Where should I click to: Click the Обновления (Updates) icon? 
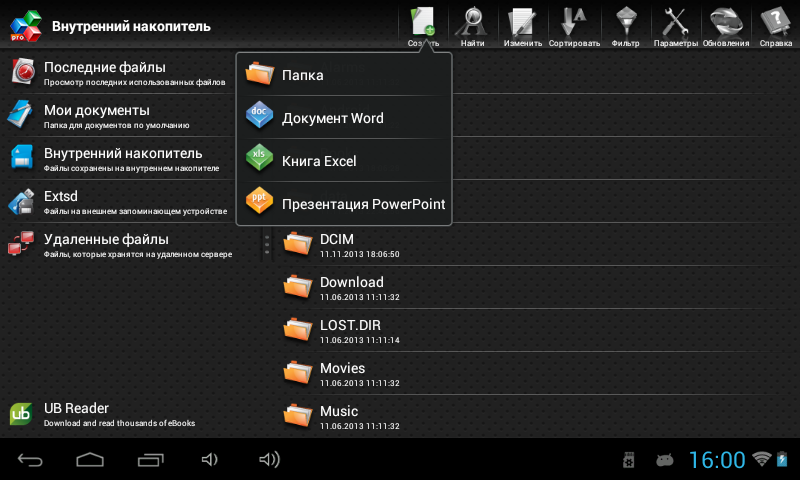[725, 25]
